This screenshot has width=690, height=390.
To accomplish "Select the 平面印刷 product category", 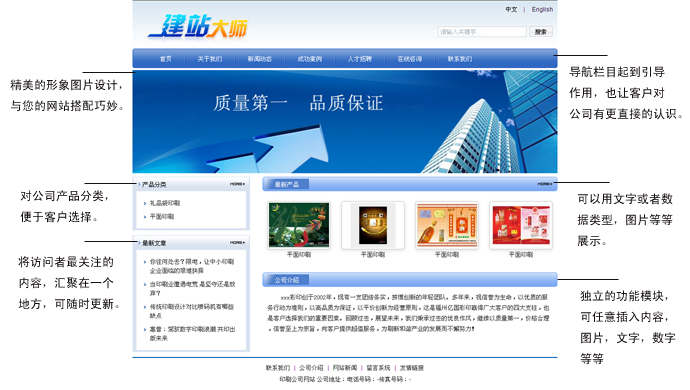I will 161,217.
